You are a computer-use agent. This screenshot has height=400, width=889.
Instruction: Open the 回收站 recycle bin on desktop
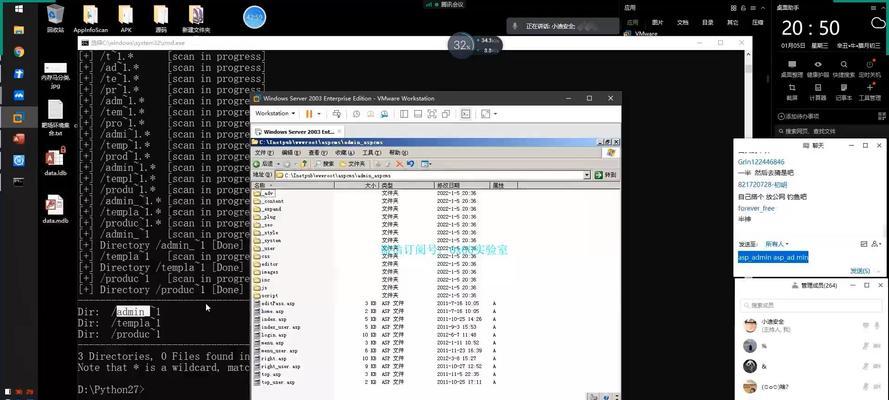pyautogui.click(x=55, y=19)
